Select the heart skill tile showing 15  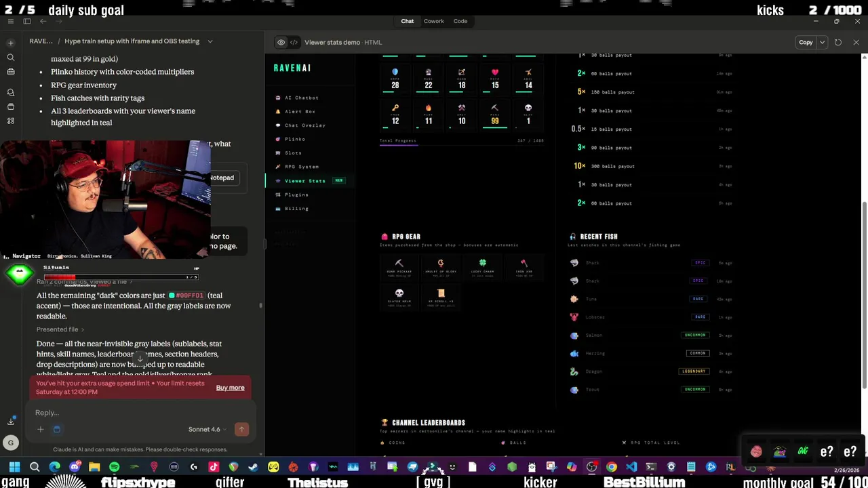click(495, 79)
